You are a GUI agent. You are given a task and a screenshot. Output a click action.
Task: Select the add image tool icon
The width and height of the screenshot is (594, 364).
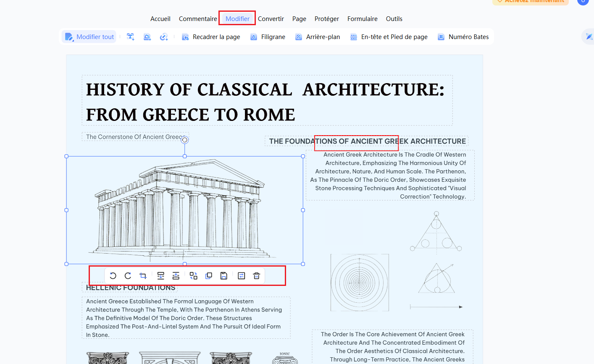pyautogui.click(x=147, y=37)
